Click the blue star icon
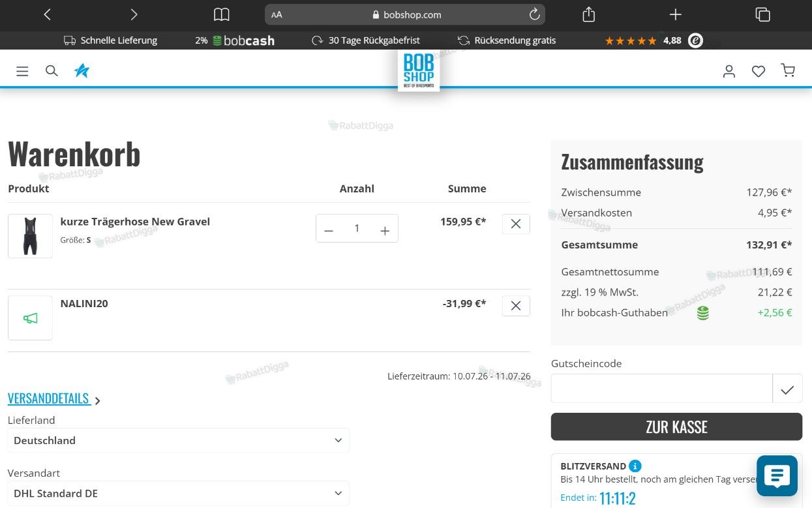 click(82, 70)
